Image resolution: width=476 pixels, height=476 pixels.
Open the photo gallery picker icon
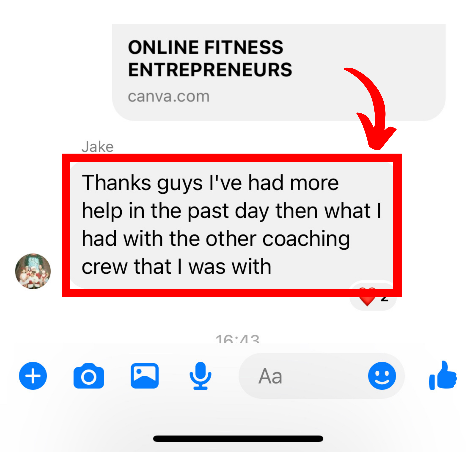coord(145,376)
